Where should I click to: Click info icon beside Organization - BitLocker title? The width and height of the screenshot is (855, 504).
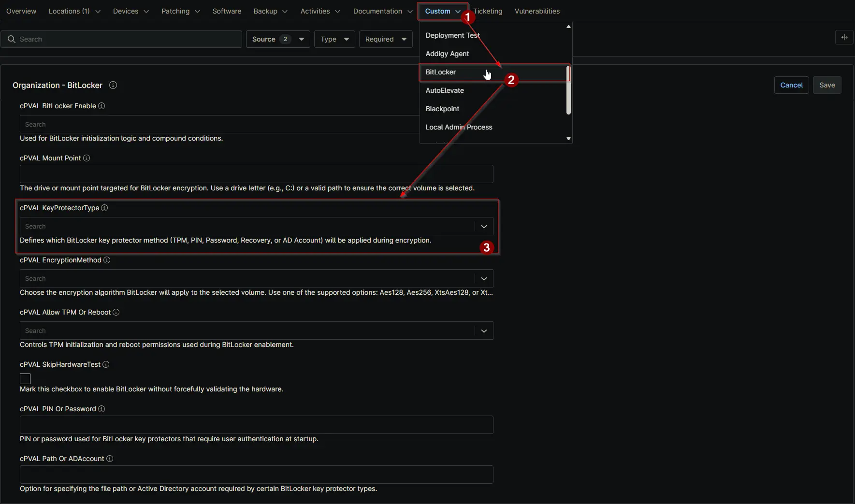coord(113,85)
